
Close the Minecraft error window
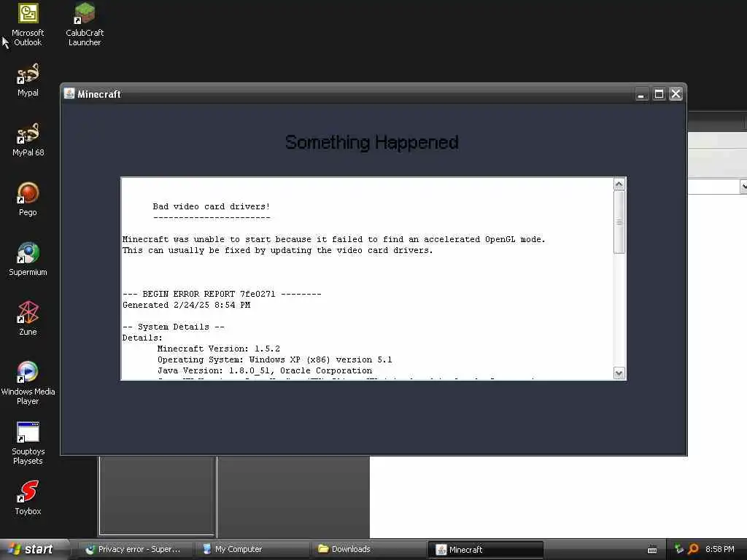[x=676, y=94]
